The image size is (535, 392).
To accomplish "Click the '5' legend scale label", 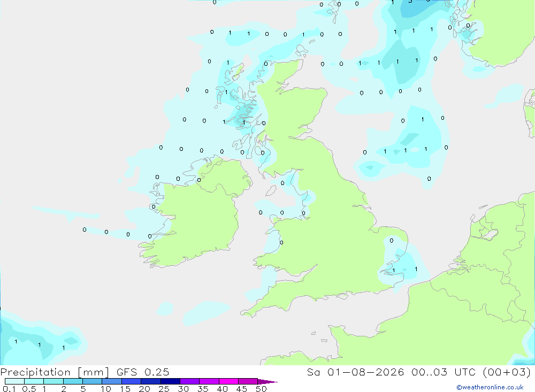I will (83, 389).
